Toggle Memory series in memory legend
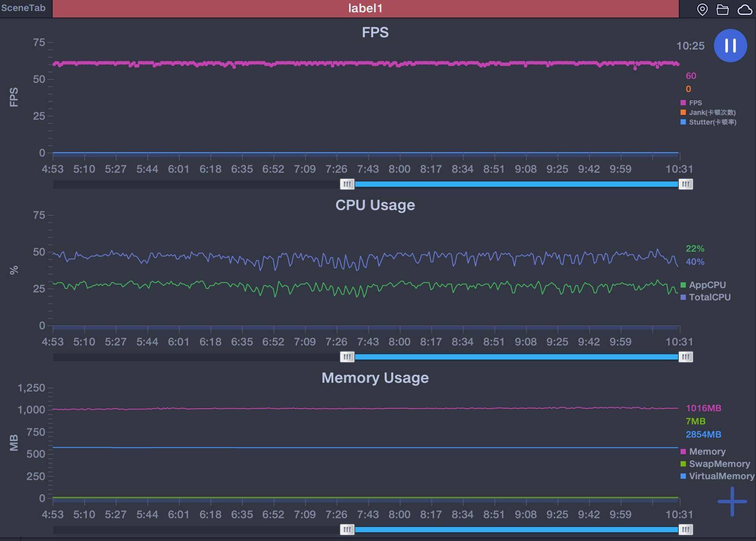The image size is (756, 541). [703, 452]
